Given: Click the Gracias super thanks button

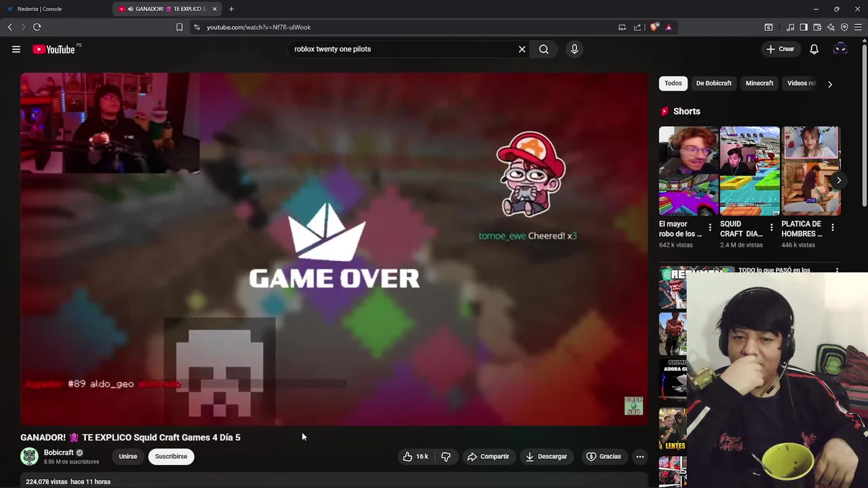Looking at the screenshot, I should (604, 456).
